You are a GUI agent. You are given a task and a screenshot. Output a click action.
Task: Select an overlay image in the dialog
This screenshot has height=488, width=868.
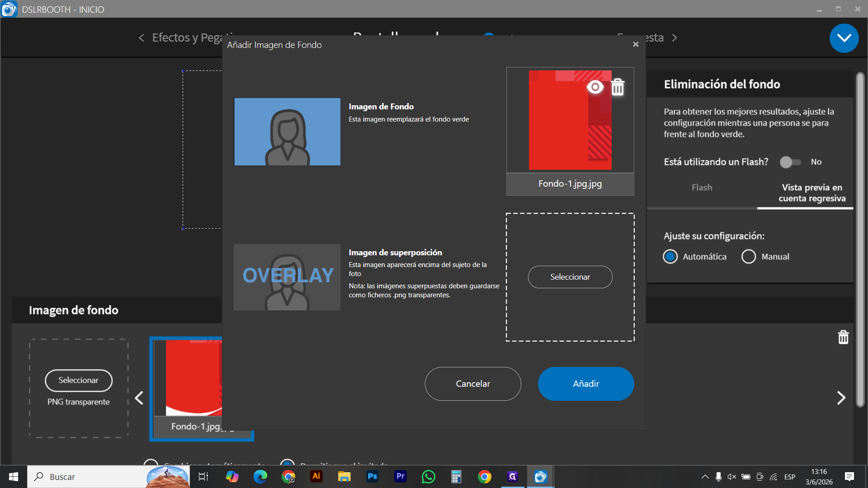tap(570, 277)
